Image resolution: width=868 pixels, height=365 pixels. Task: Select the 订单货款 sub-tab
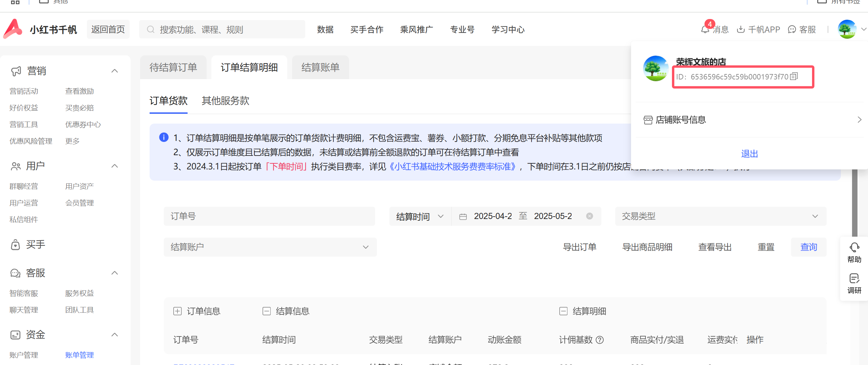pyautogui.click(x=169, y=101)
